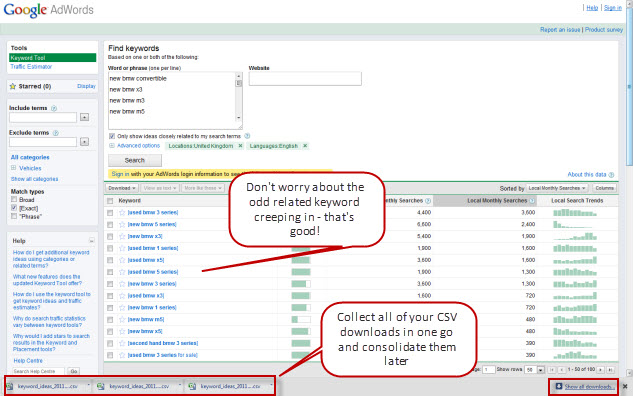The image size is (633, 396).
Task: Remove the Languages: English filter
Action: (305, 146)
